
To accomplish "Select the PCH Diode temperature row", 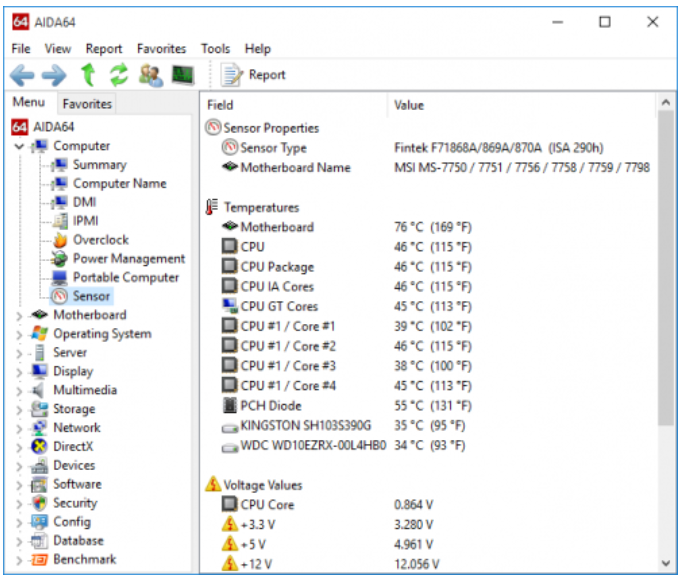I will [x=430, y=406].
